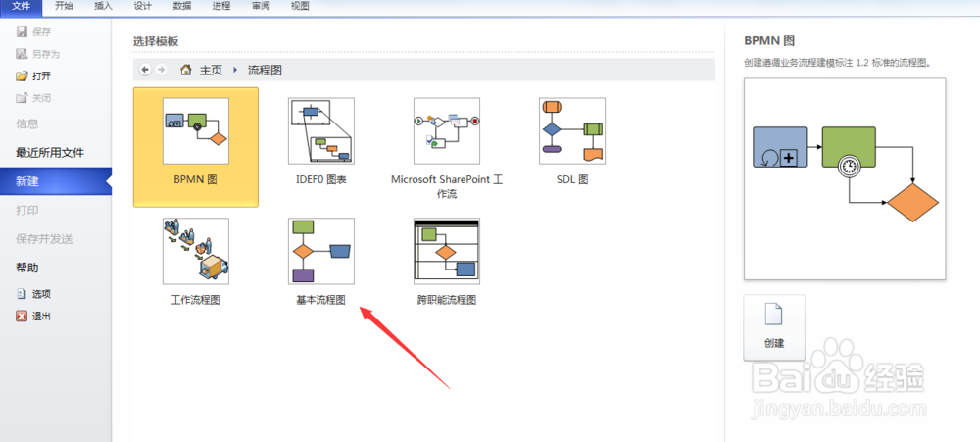Switch to the 插入 ribbon tab
The width and height of the screenshot is (980, 442).
pos(104,7)
